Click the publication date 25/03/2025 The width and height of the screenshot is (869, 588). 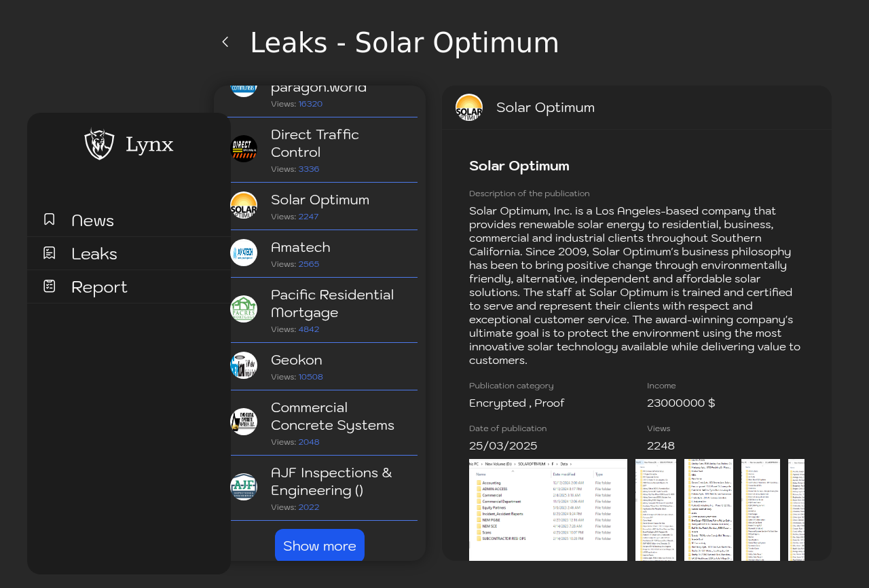(503, 445)
